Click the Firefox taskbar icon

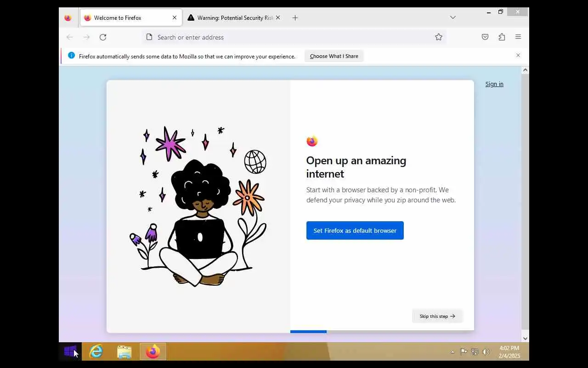(x=153, y=352)
